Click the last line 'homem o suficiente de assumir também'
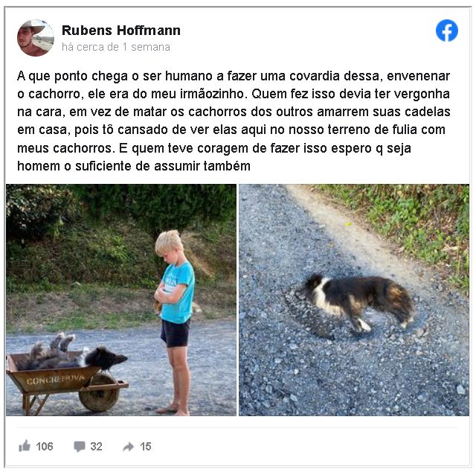The image size is (476, 475). click(x=134, y=166)
